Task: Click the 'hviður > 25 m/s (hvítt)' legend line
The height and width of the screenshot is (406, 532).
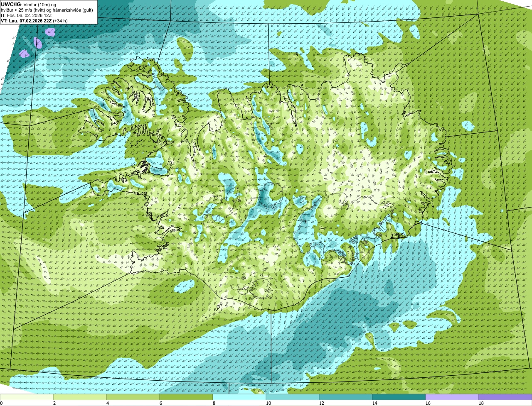Action: coord(47,10)
